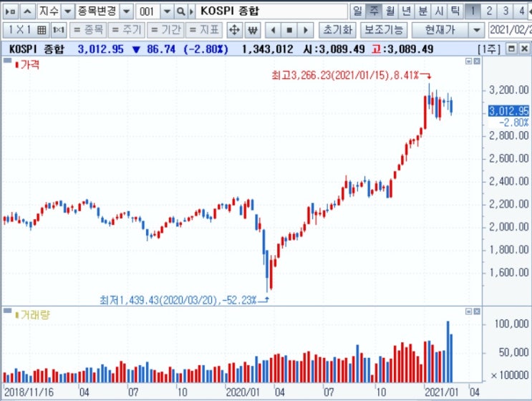Collapse toolbar with the up-chevron button
Image resolution: width=532 pixels, height=401 pixels.
(27, 12)
